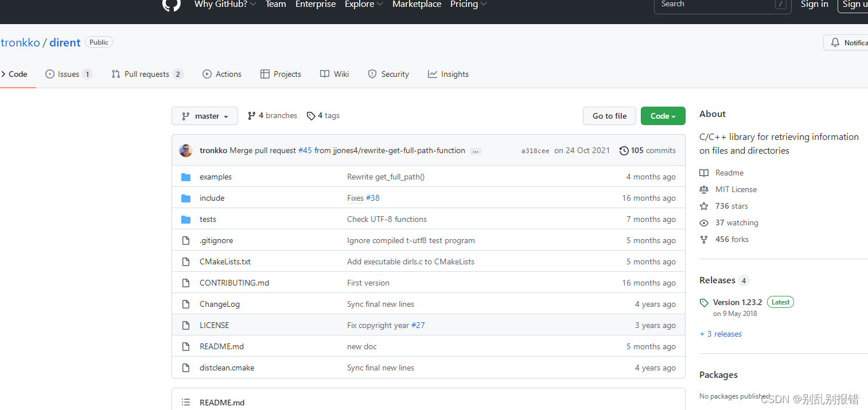Open CMakeLists.txt file name
The image size is (868, 410).
click(225, 261)
